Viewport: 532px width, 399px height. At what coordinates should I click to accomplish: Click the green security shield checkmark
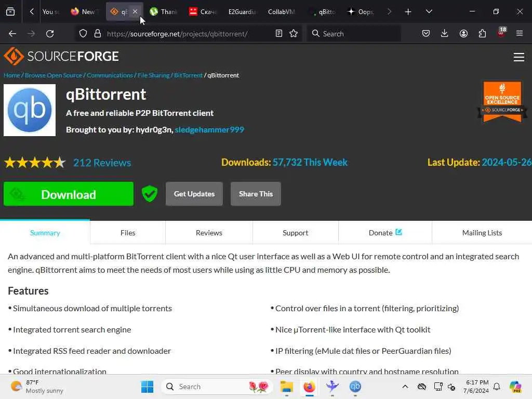point(149,194)
